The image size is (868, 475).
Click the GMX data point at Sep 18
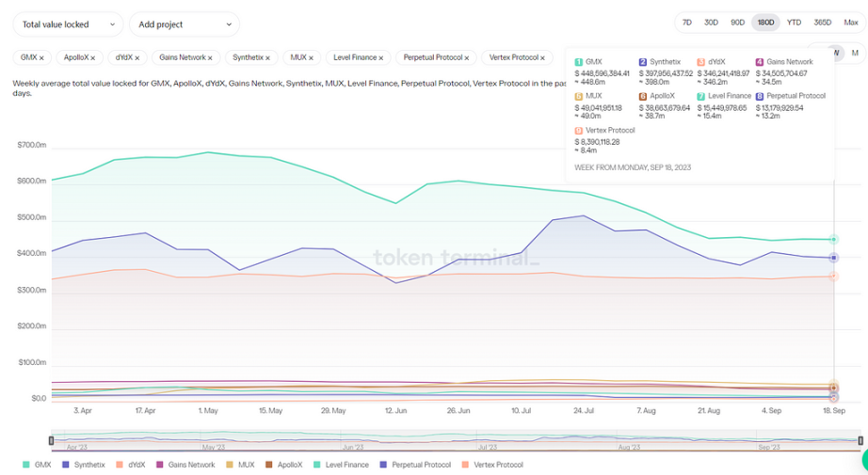834,240
